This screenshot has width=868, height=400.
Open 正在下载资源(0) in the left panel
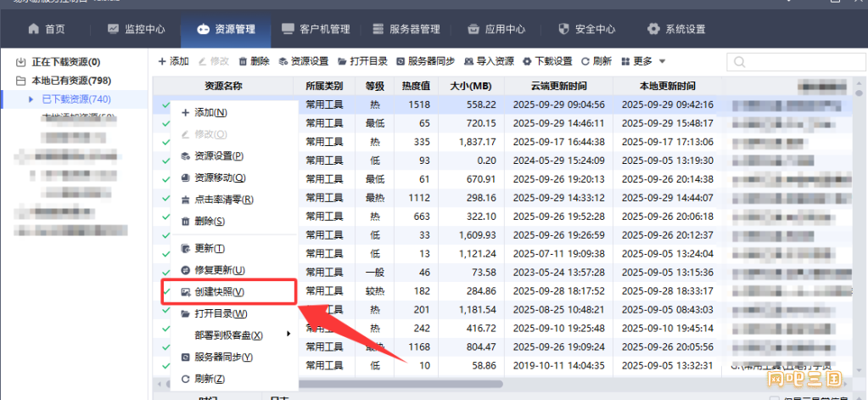(65, 62)
